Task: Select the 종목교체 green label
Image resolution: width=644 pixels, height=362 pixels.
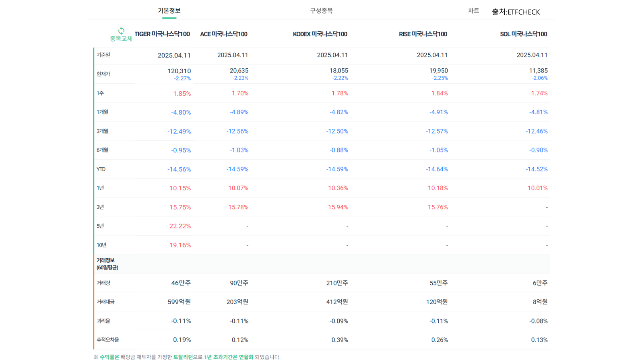Action: tap(121, 39)
